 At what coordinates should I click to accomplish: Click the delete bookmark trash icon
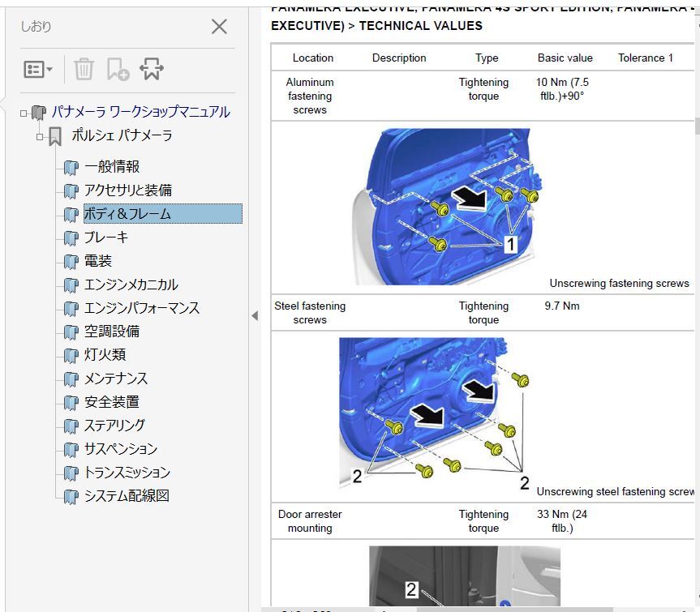click(x=84, y=69)
